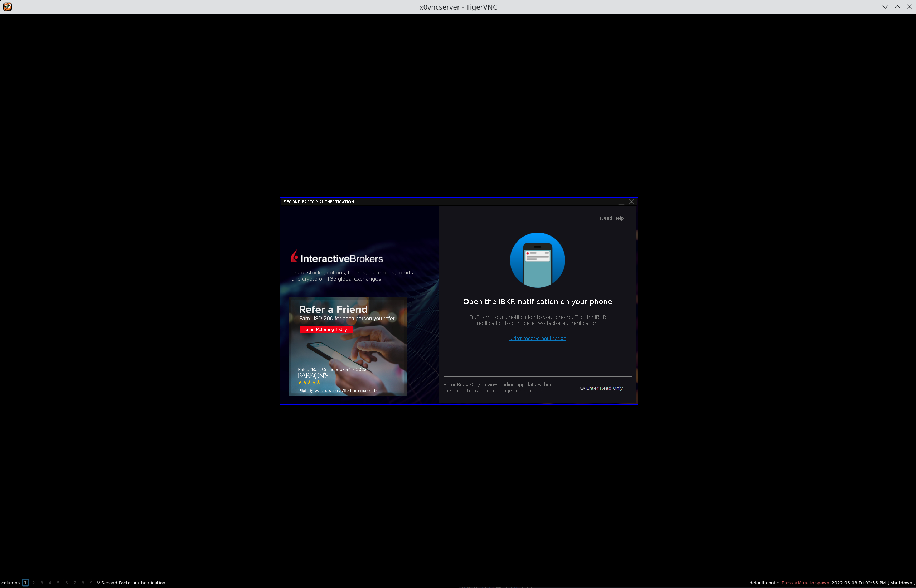
Task: Click the red Interactive Brokers logo
Action: tap(294, 257)
